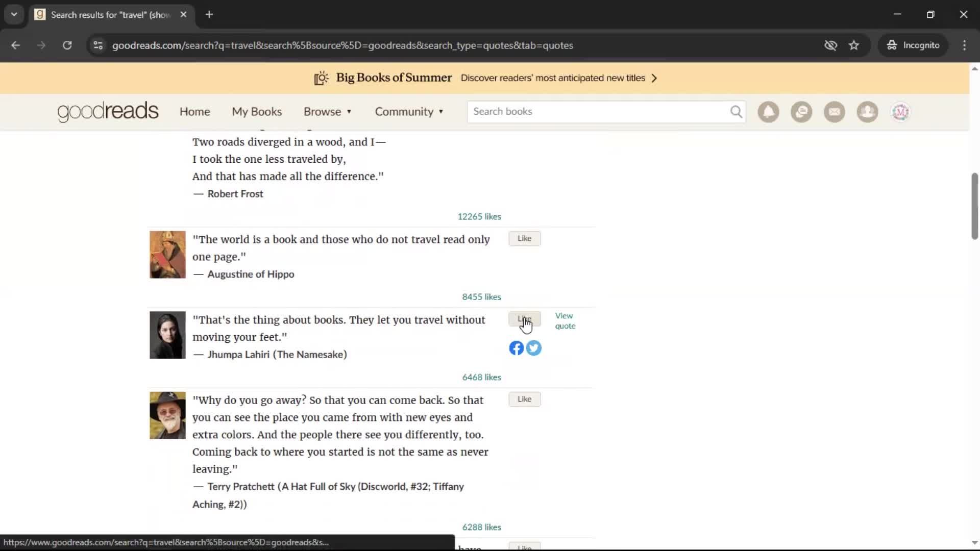The width and height of the screenshot is (980, 551).
Task: Open the profile avatar menu
Action: point(900,112)
